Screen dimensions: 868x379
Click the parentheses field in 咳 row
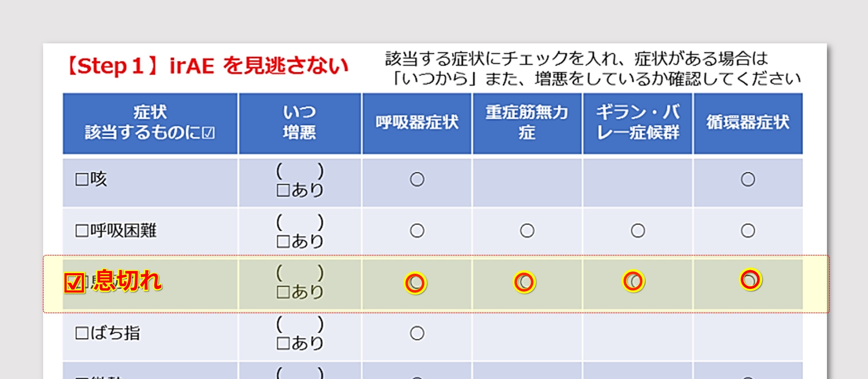point(300,171)
